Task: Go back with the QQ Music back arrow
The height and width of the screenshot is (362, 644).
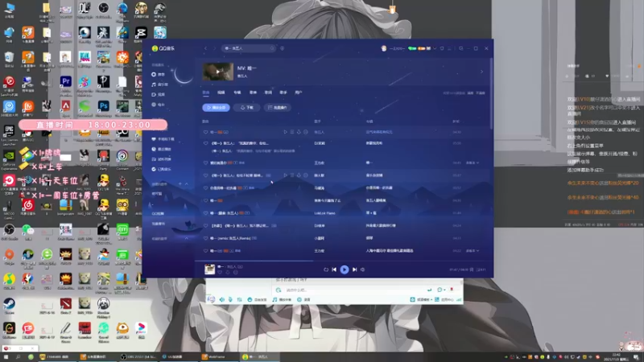Action: (206, 48)
